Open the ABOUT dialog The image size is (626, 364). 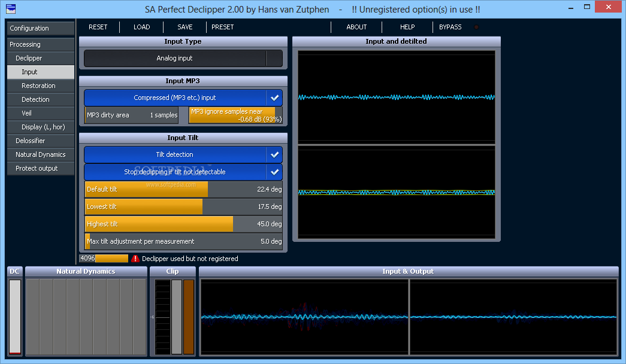click(356, 27)
